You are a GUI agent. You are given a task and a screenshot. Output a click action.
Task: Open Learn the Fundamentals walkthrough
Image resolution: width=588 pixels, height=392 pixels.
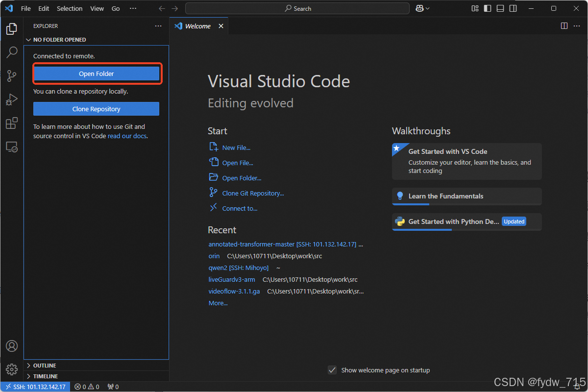[x=467, y=196]
